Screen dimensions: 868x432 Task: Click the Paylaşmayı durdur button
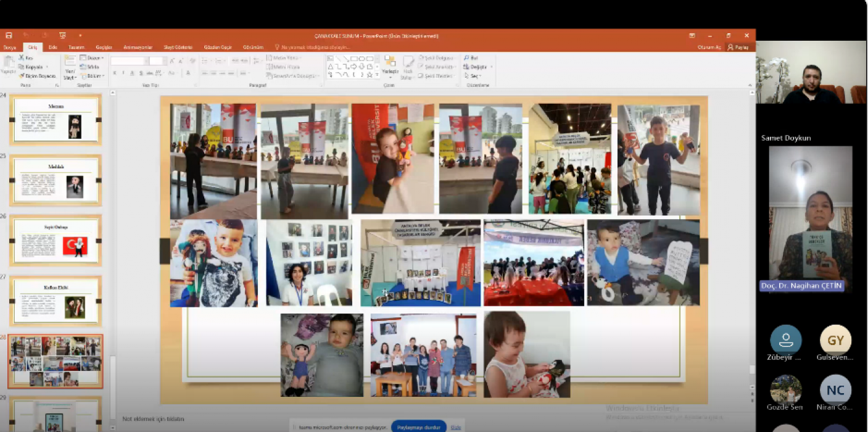coord(418,426)
